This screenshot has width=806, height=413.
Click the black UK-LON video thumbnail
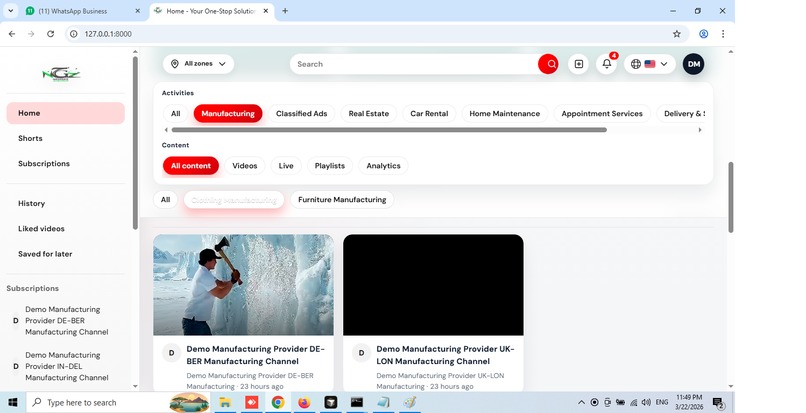tap(433, 285)
